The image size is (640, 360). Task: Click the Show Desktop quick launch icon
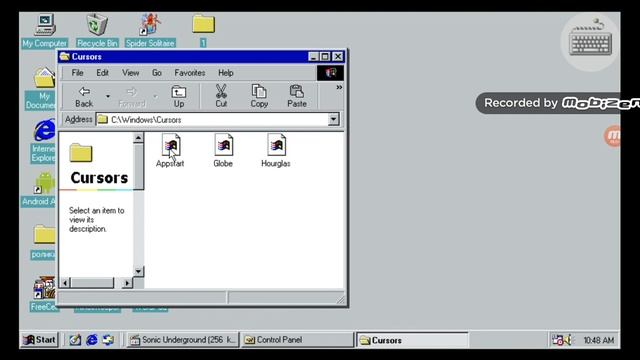[75, 340]
